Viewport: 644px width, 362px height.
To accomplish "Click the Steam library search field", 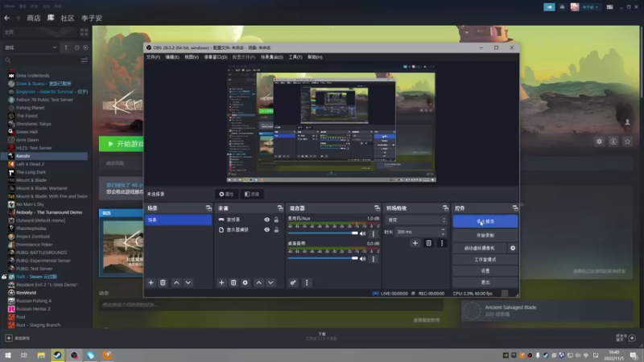I will (x=41, y=60).
